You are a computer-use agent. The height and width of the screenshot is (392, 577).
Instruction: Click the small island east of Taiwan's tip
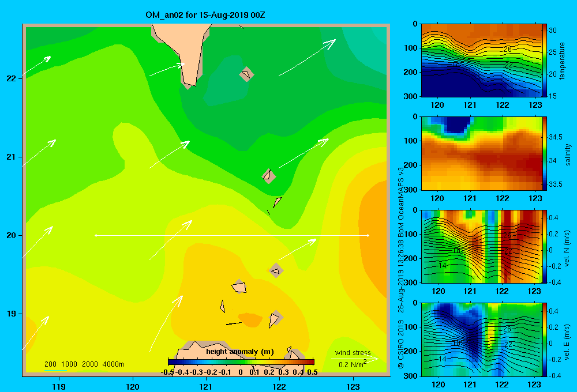(x=246, y=74)
